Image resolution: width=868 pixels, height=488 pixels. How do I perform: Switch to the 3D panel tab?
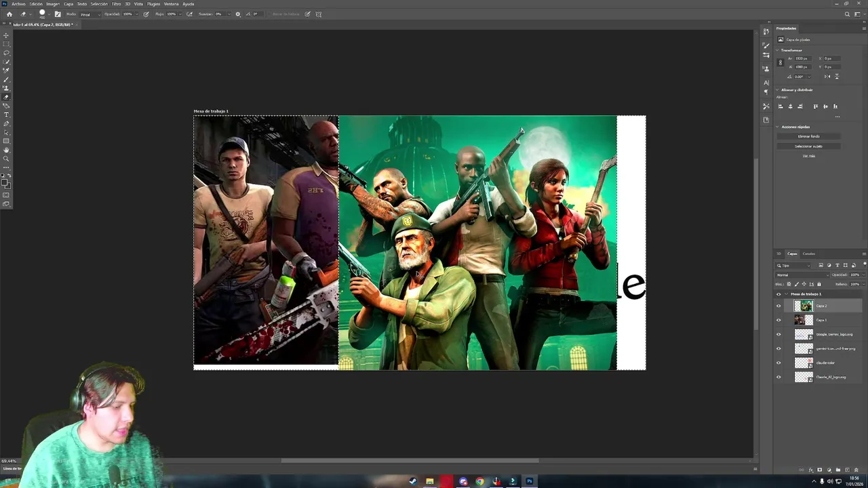tap(779, 253)
